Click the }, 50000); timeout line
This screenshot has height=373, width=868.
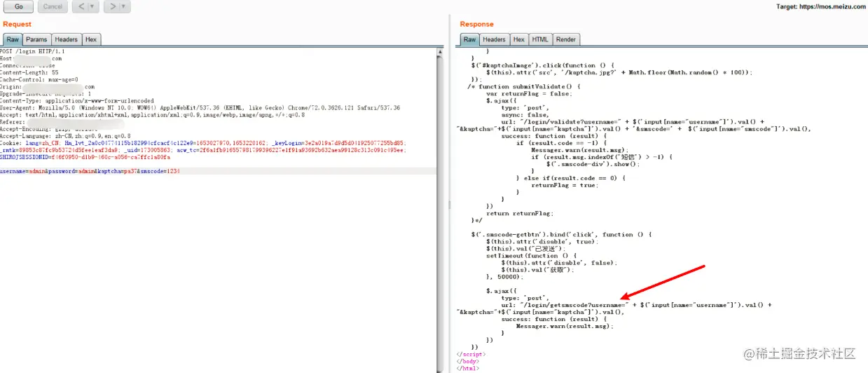point(504,277)
